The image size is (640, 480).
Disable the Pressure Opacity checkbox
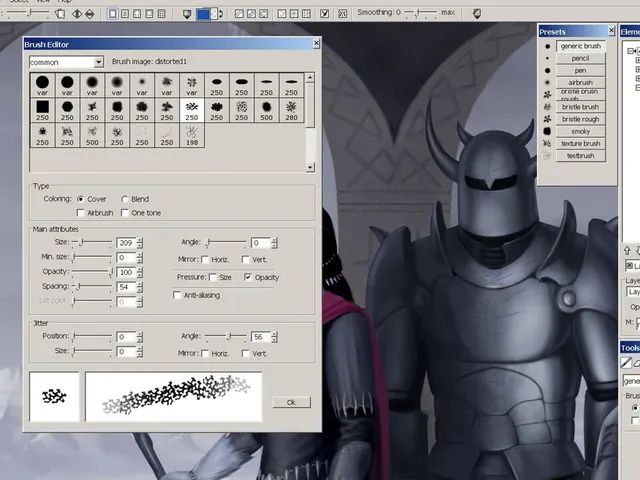click(248, 277)
